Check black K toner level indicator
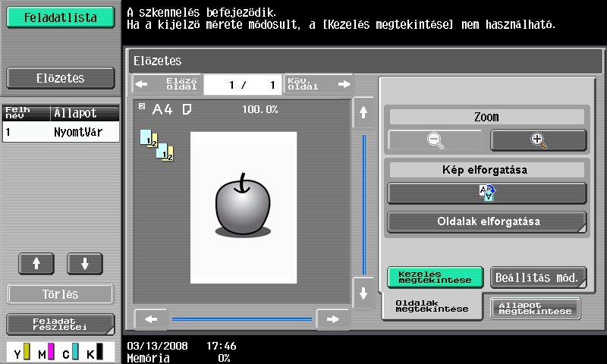The image size is (607, 364). (x=95, y=352)
